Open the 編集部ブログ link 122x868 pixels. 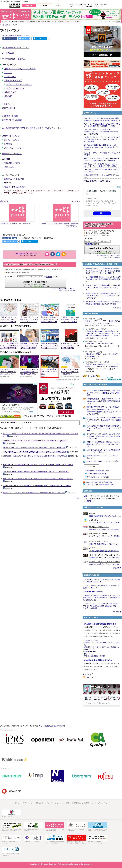coord(10,92)
